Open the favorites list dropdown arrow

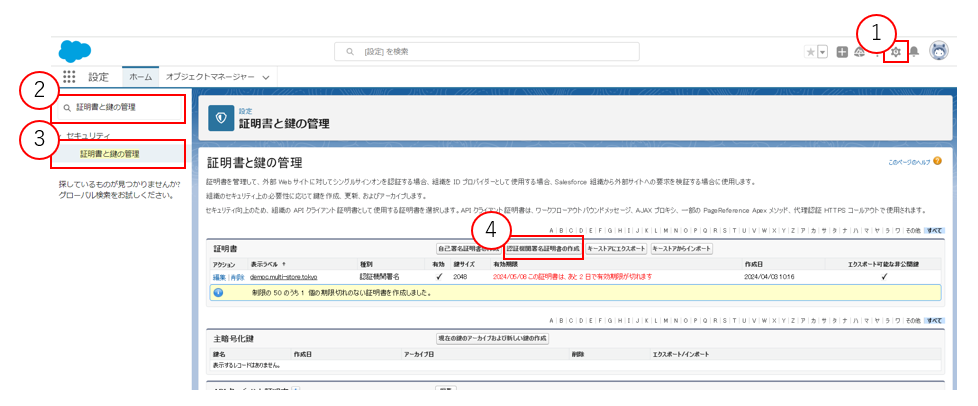(x=822, y=52)
